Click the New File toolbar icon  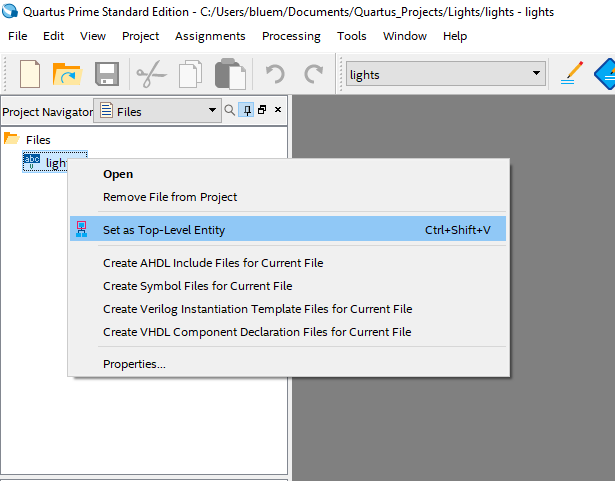pyautogui.click(x=30, y=74)
